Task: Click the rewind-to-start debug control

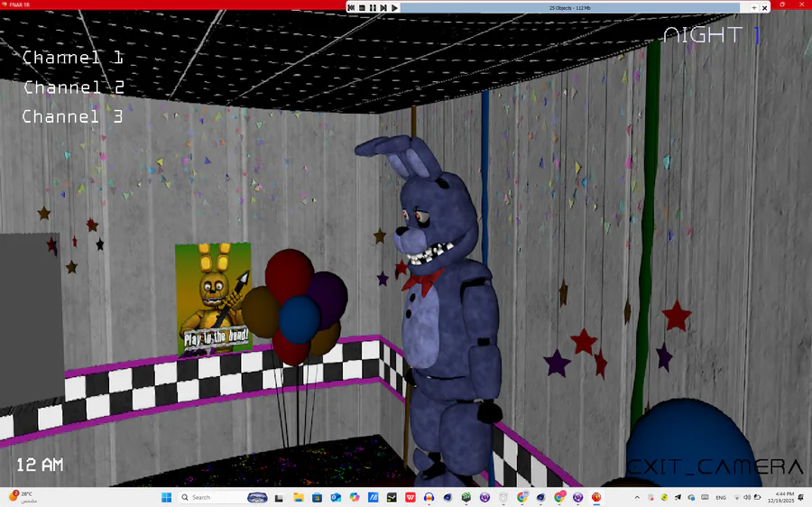Action: coord(351,8)
